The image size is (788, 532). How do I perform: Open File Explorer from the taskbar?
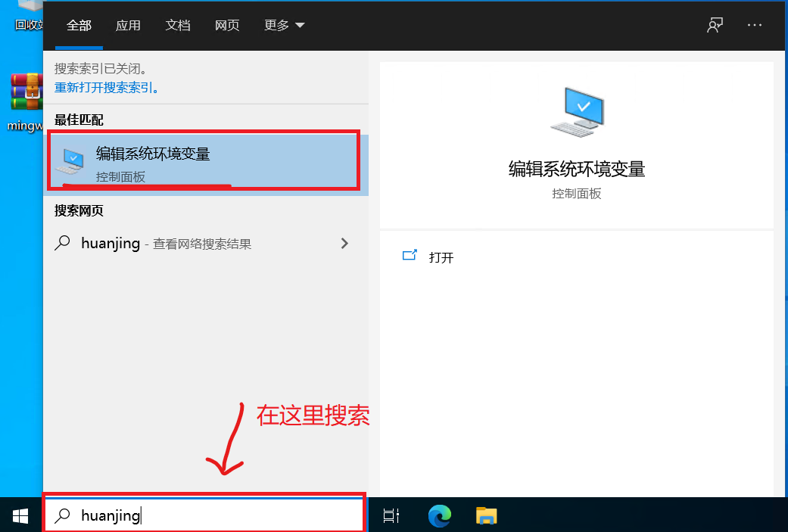coord(486,515)
